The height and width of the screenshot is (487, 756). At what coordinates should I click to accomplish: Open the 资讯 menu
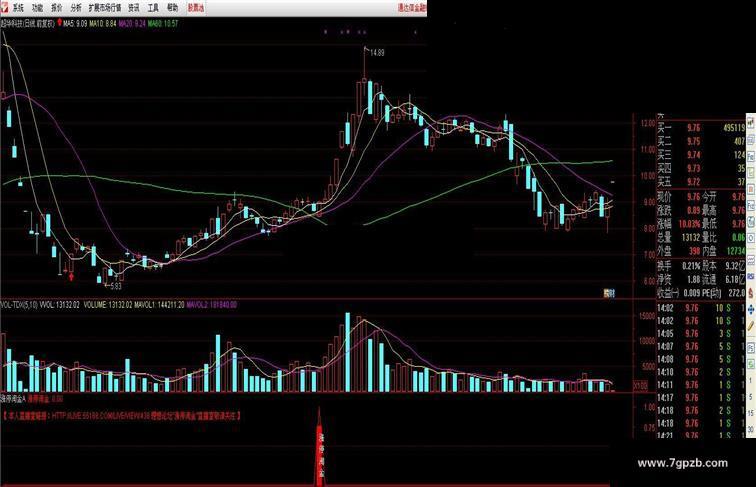coord(134,8)
